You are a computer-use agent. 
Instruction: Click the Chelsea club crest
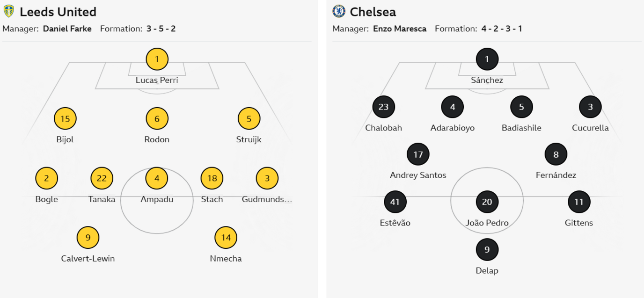338,11
